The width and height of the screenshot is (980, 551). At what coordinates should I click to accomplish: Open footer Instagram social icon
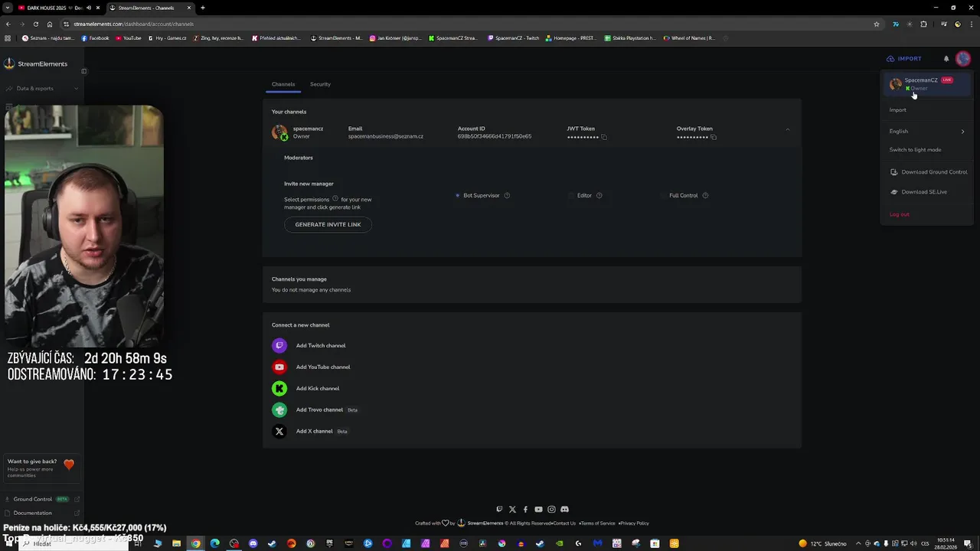(x=551, y=509)
